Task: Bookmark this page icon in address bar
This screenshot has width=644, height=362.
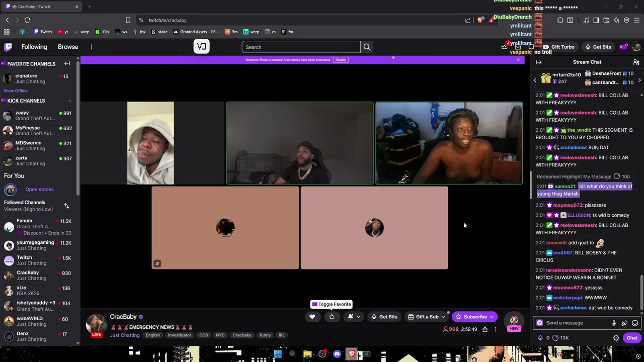Action: (x=128, y=20)
